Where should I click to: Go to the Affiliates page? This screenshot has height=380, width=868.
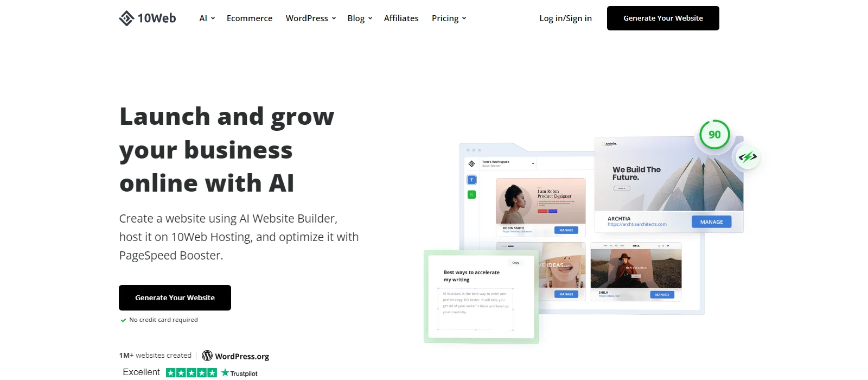401,18
